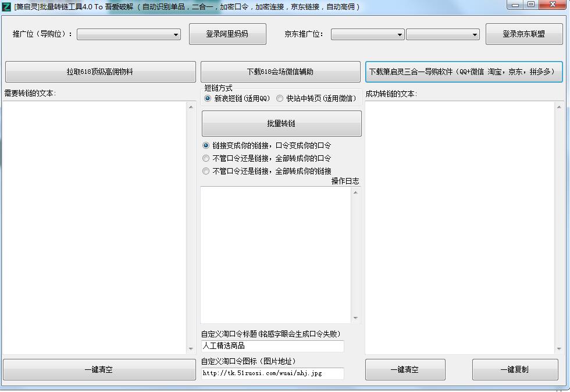The image size is (570, 392).
Task: Click 登录京东联盟 button
Action: [x=524, y=34]
